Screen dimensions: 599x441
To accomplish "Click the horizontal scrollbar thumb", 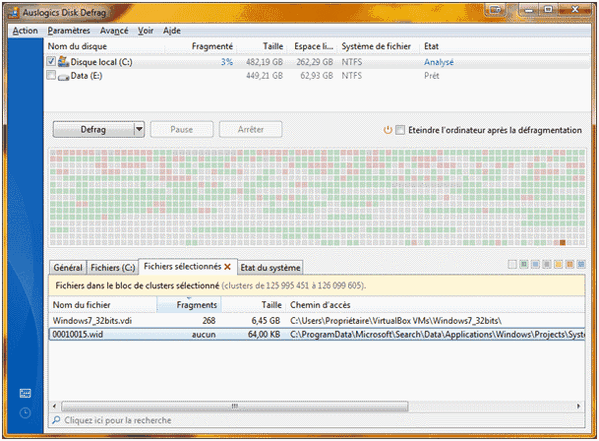I will (x=235, y=406).
